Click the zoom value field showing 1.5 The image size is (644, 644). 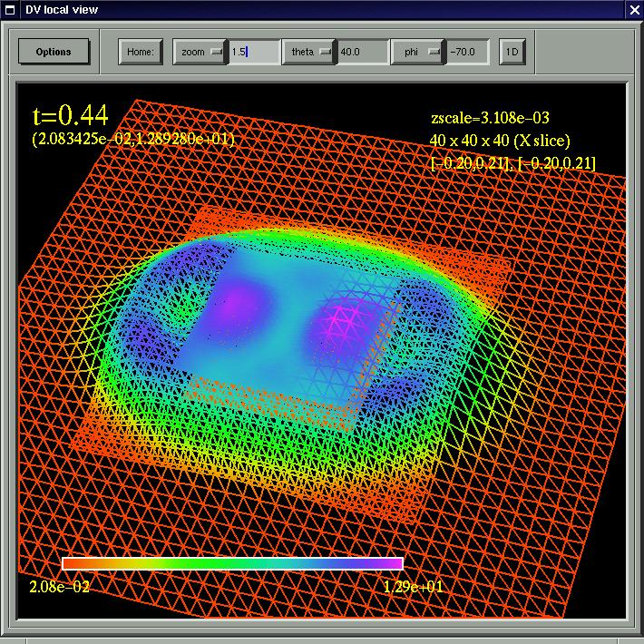[255, 52]
